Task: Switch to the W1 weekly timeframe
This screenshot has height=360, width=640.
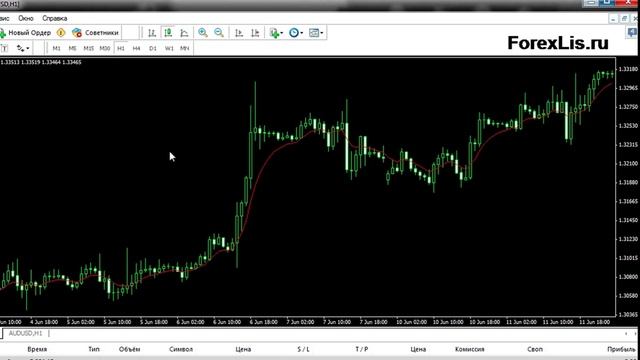Action: [169, 48]
